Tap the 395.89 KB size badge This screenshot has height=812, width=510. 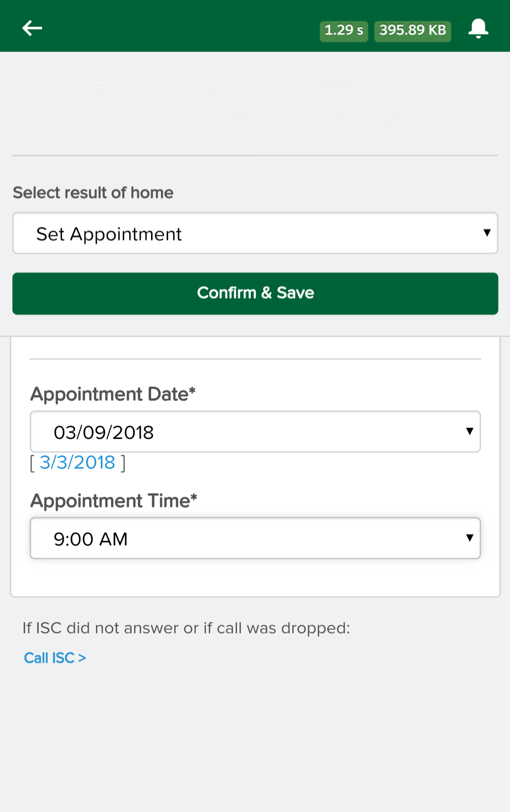click(x=413, y=31)
